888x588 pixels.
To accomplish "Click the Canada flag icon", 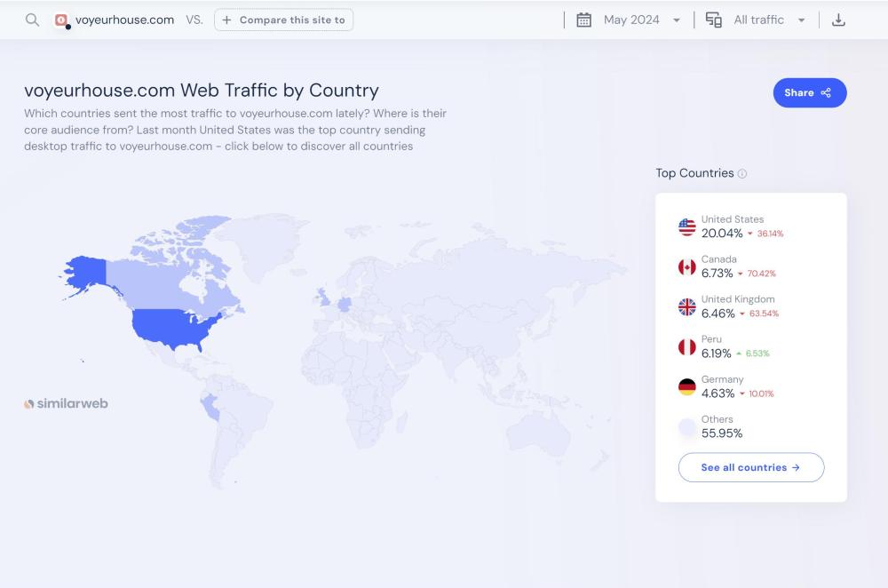I will coord(687,267).
